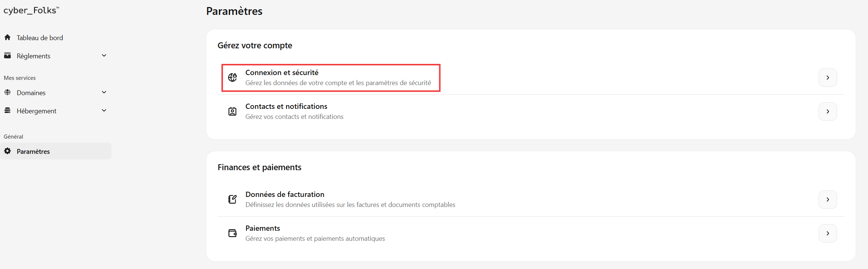Click the 'Général' sidebar label
This screenshot has height=269, width=868.
[13, 137]
